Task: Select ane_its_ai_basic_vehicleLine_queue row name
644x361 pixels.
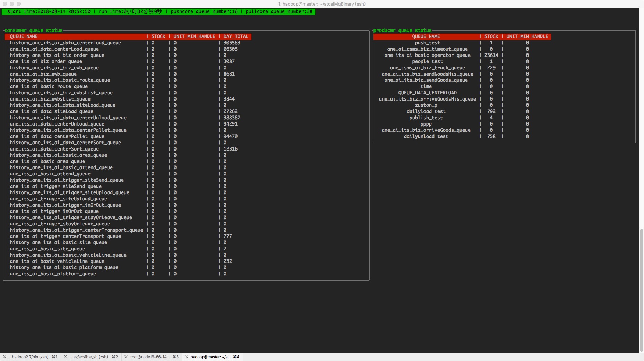Action: (57, 261)
